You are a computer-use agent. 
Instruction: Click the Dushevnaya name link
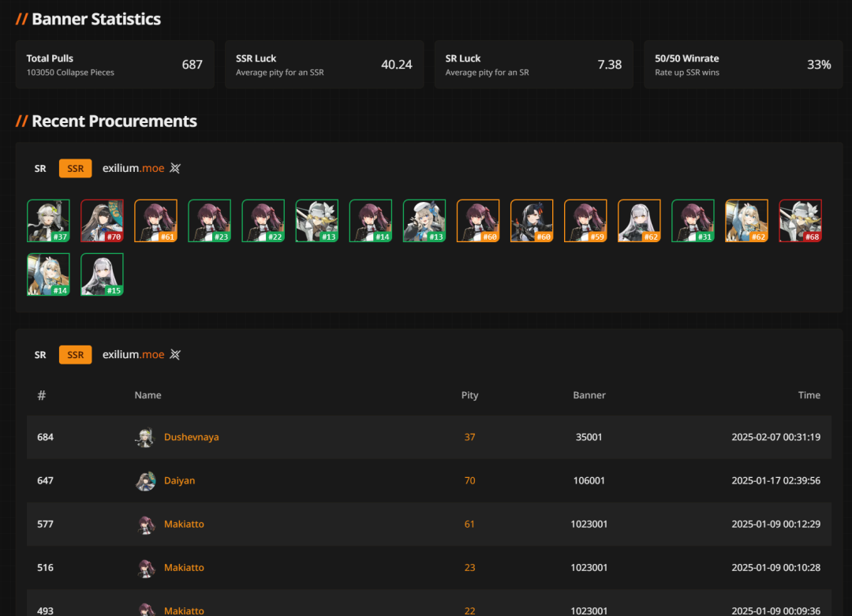coord(191,437)
